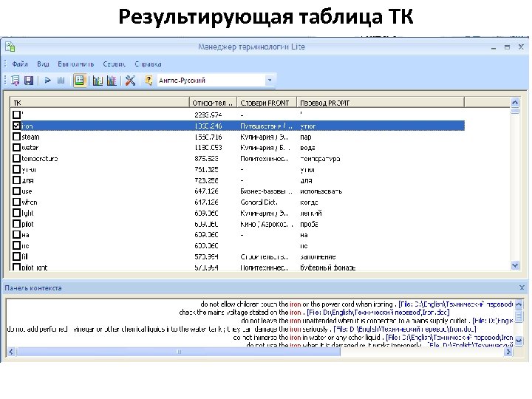Tick the checkbox for use
This screenshot has width=532, height=399.
(16, 191)
